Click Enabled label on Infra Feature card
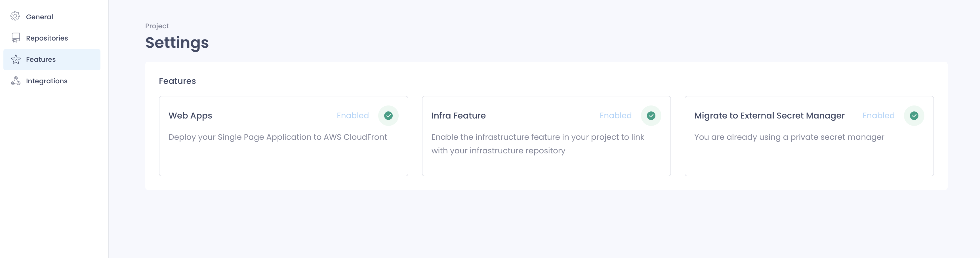Screen dimensions: 980x258 tap(615, 115)
